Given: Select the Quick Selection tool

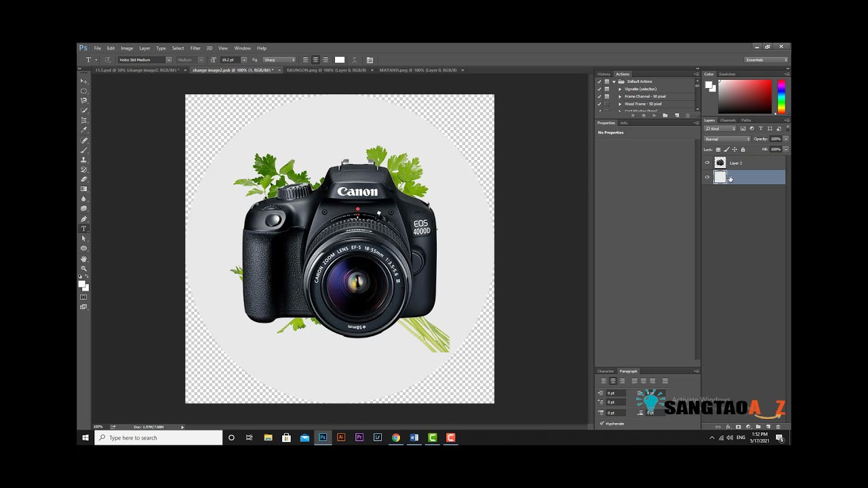Looking at the screenshot, I should pos(84,109).
